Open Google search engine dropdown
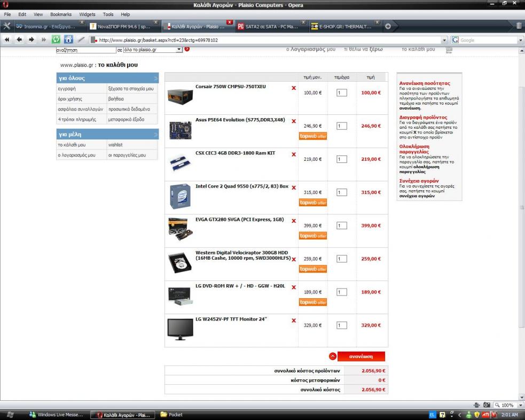The height and width of the screenshot is (420, 525). tap(521, 40)
